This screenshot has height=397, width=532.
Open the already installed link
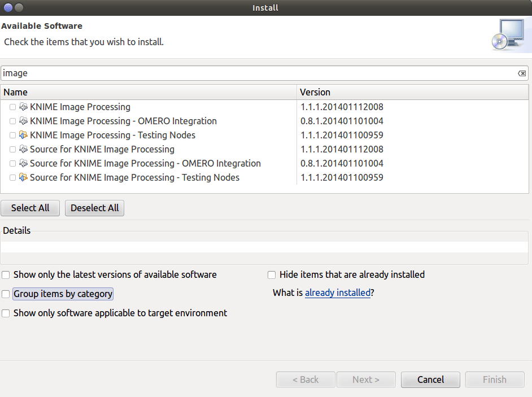[337, 293]
